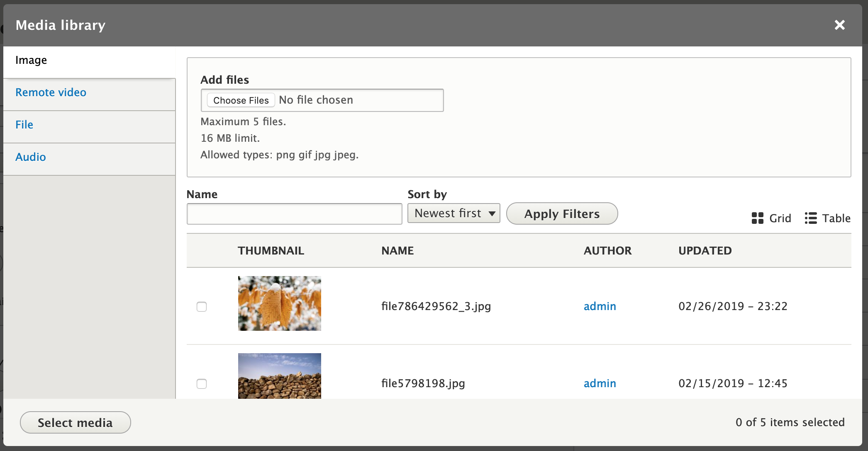Viewport: 868px width, 451px height.
Task: Click the Select media button
Action: point(75,422)
